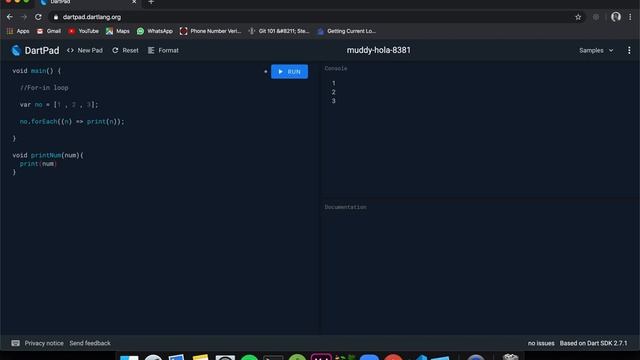Click the pad title muddy-hola-8381

pyautogui.click(x=379, y=50)
